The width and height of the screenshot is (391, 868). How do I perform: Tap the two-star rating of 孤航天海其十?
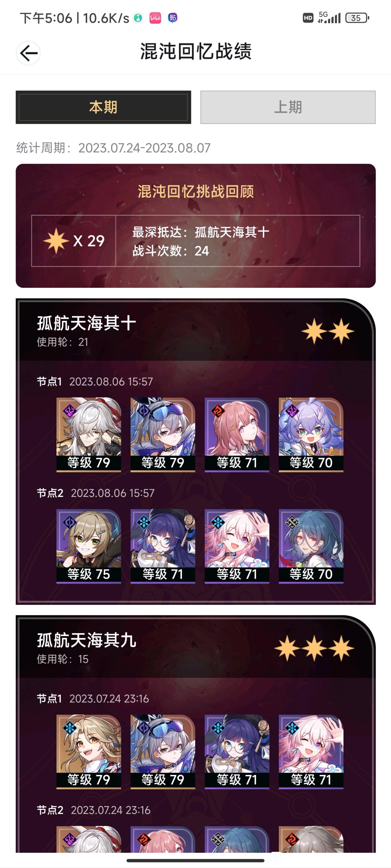(328, 331)
